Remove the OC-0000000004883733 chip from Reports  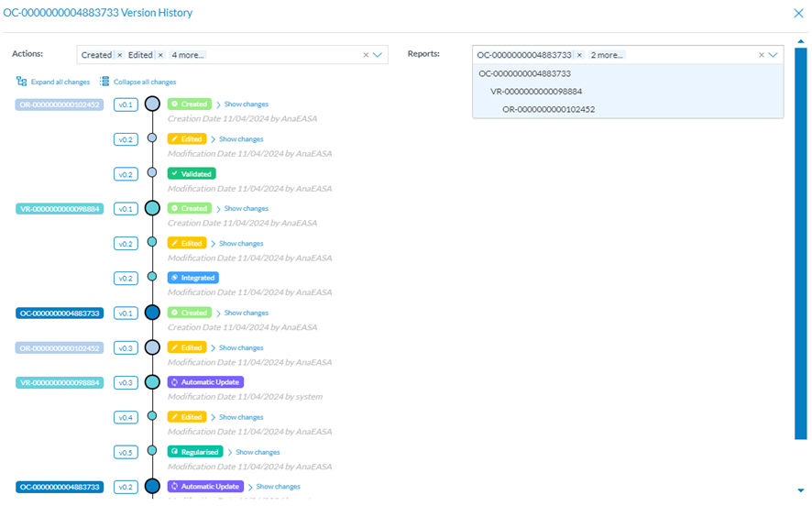[578, 55]
